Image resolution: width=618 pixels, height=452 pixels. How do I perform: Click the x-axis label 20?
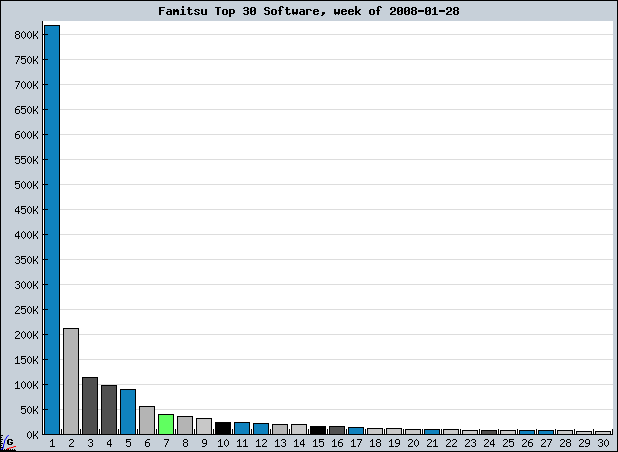click(x=413, y=444)
